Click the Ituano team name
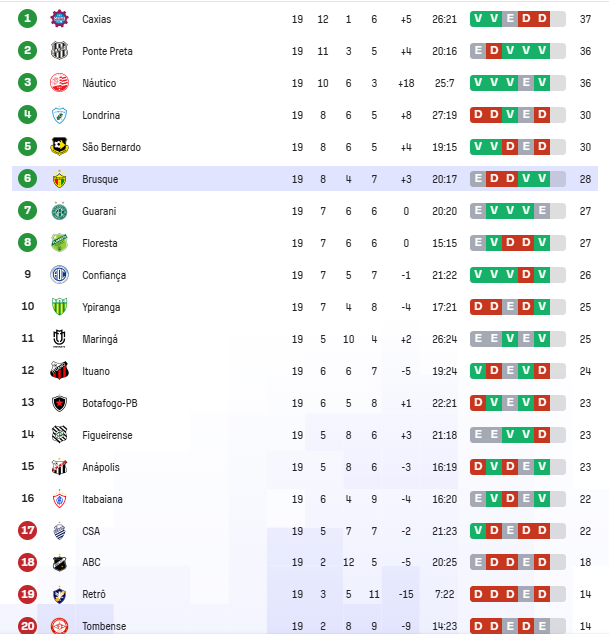The height and width of the screenshot is (634, 609). point(96,371)
